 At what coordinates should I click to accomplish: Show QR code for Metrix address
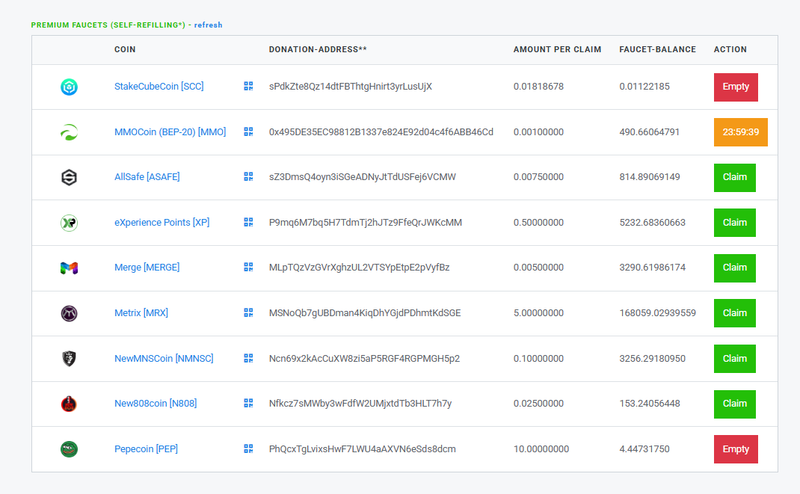(248, 313)
